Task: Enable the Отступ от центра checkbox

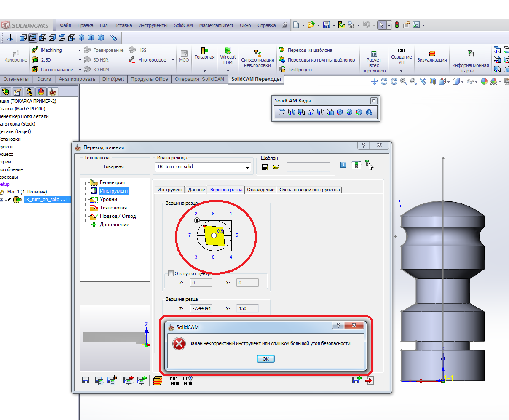Action: tap(171, 273)
